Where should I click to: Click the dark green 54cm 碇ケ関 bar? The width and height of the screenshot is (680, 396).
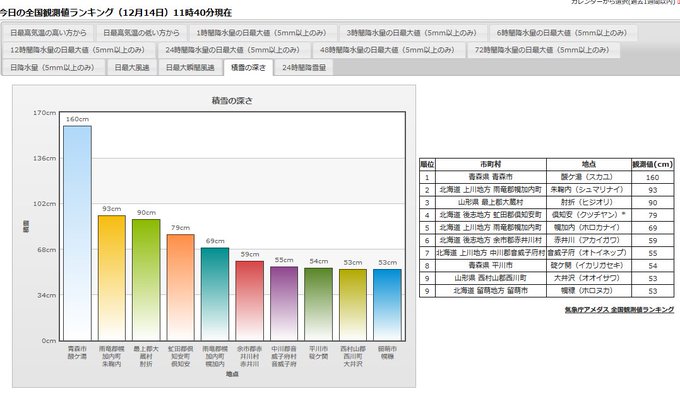coord(319,304)
